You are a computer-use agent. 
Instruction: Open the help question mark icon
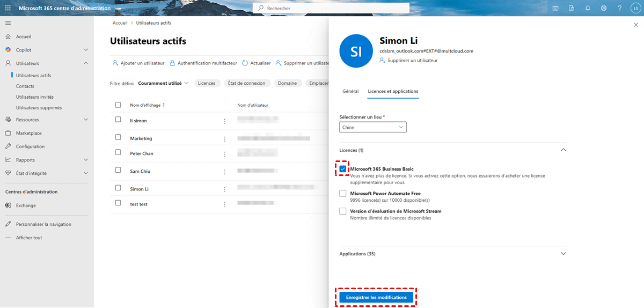620,8
